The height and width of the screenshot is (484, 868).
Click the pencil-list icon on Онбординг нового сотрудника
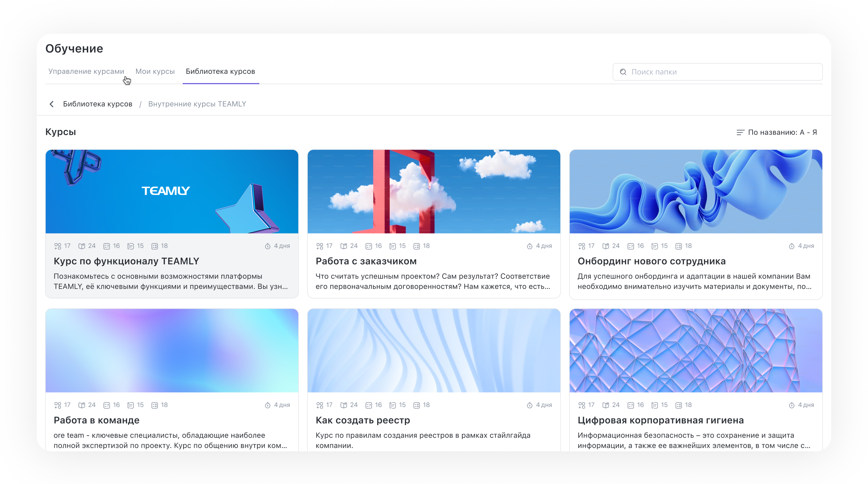(655, 246)
